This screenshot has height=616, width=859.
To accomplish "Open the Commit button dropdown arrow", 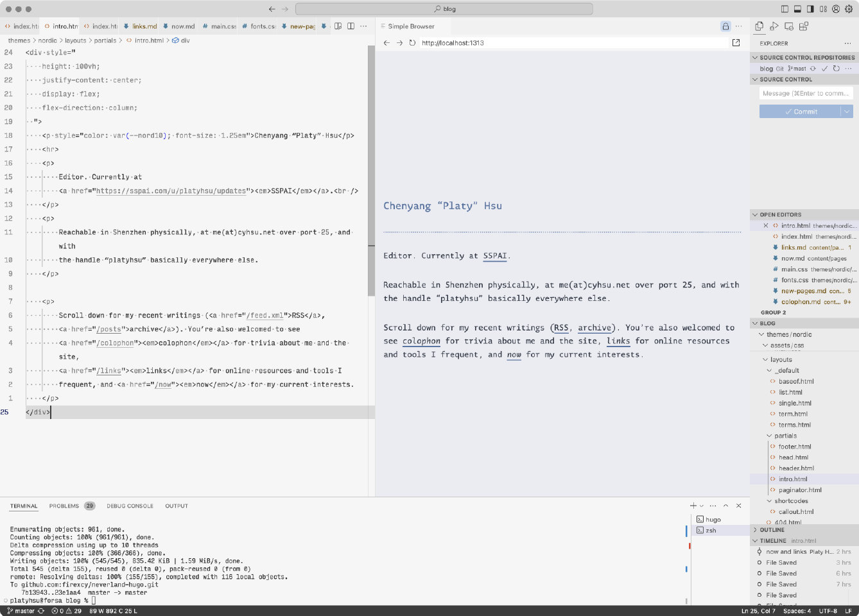I will point(847,112).
